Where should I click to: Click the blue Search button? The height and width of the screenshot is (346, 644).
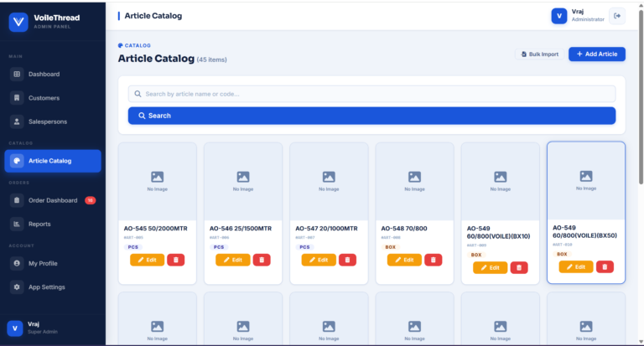tap(371, 116)
